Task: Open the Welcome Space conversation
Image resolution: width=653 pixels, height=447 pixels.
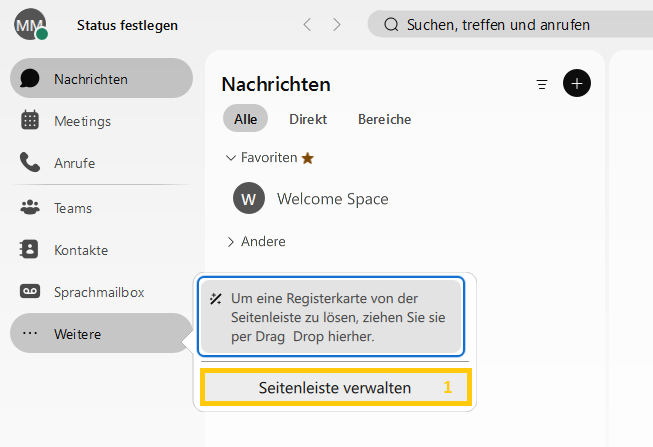Action: [332, 198]
